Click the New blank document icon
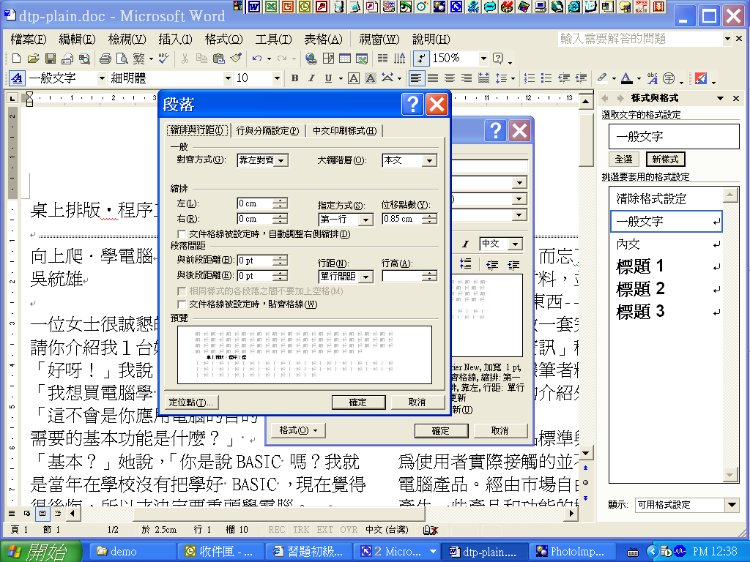Viewport: 750px width, 562px height. [x=16, y=58]
